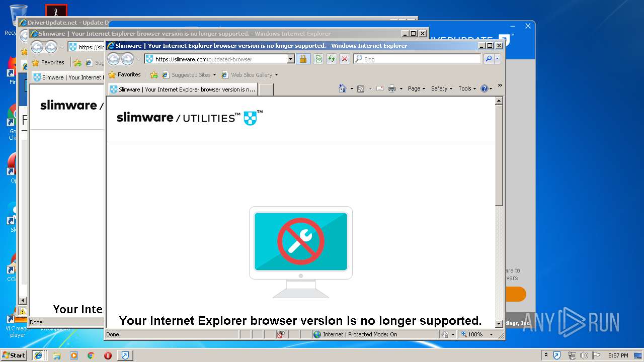Open a new blank tab

[266, 89]
